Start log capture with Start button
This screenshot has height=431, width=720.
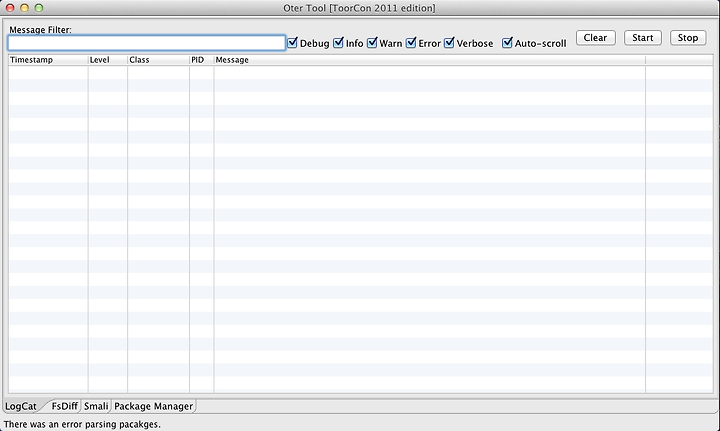[x=642, y=38]
